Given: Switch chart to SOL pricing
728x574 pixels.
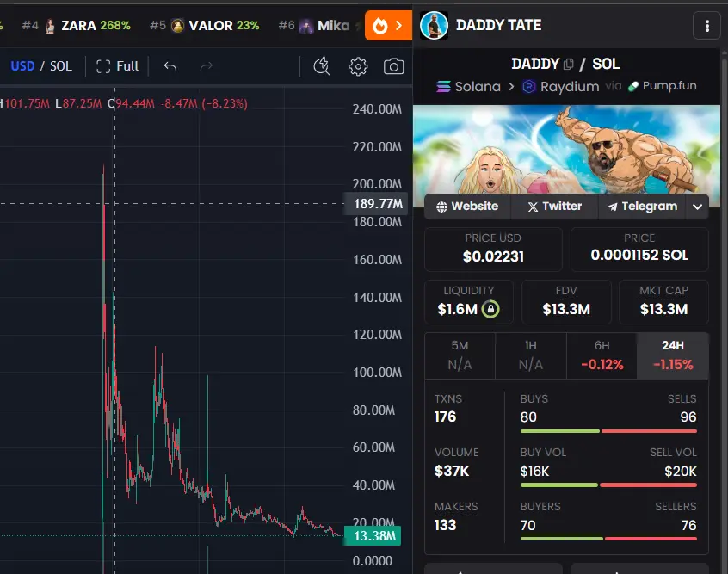Looking at the screenshot, I should 61,66.
